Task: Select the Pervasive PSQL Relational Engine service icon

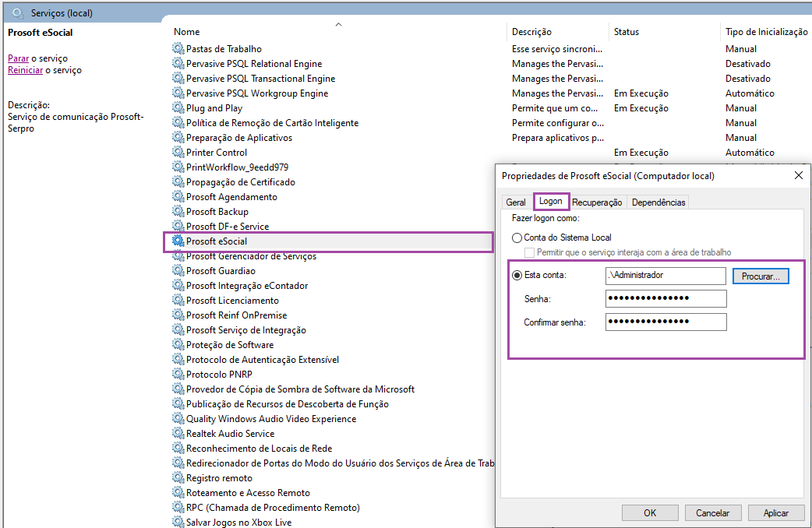Action: 178,64
